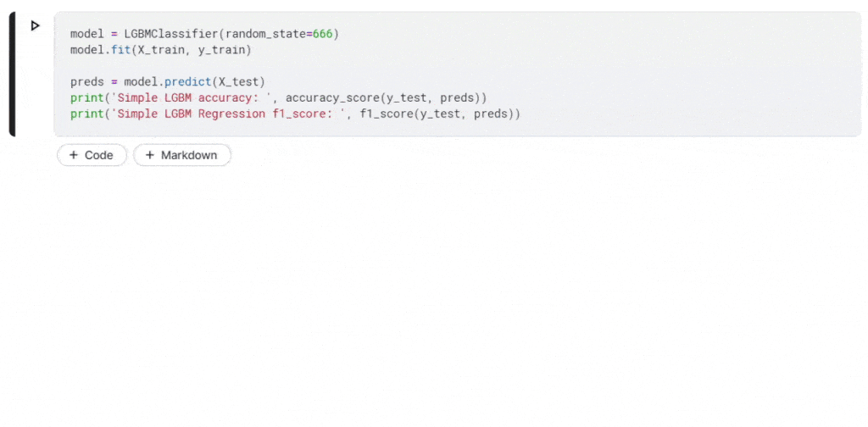Image resolution: width=868 pixels, height=427 pixels.
Task: Click the blank line between code blocks
Action: pos(457,66)
